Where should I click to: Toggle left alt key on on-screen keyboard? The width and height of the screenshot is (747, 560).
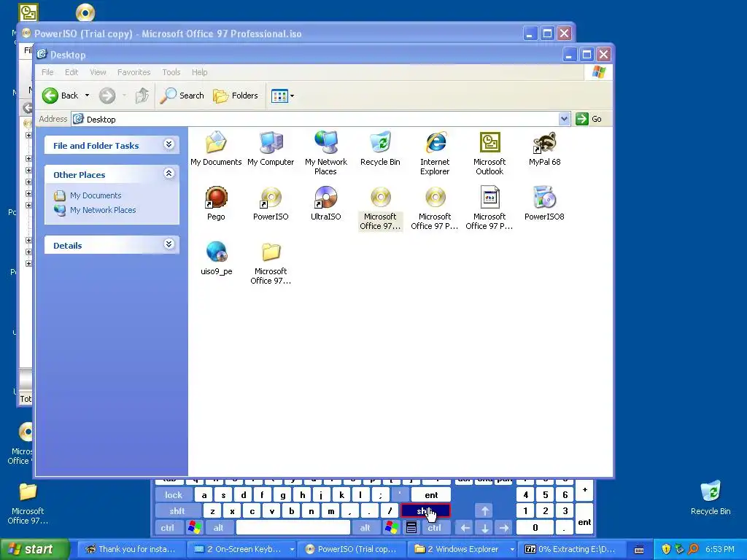[x=219, y=528]
